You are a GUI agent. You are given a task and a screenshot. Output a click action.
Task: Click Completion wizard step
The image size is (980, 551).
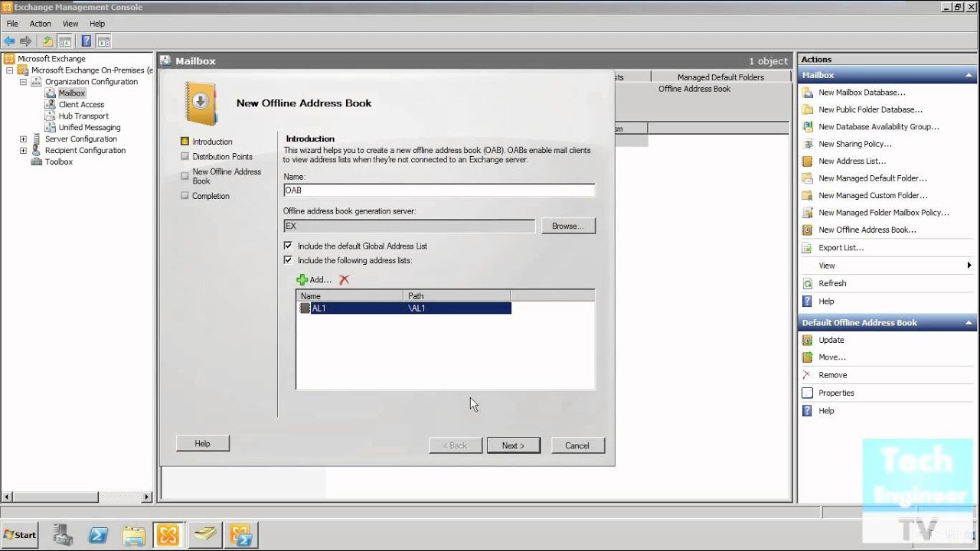pyautogui.click(x=211, y=196)
